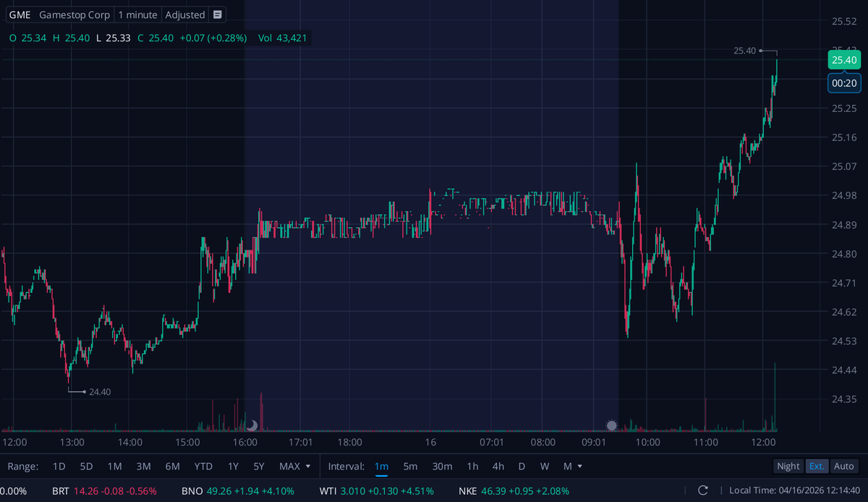The width and height of the screenshot is (868, 502).
Task: Set range to 6M
Action: [172, 467]
